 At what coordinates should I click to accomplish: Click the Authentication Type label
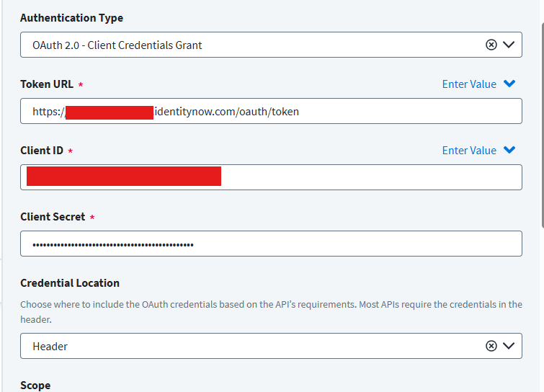[71, 17]
